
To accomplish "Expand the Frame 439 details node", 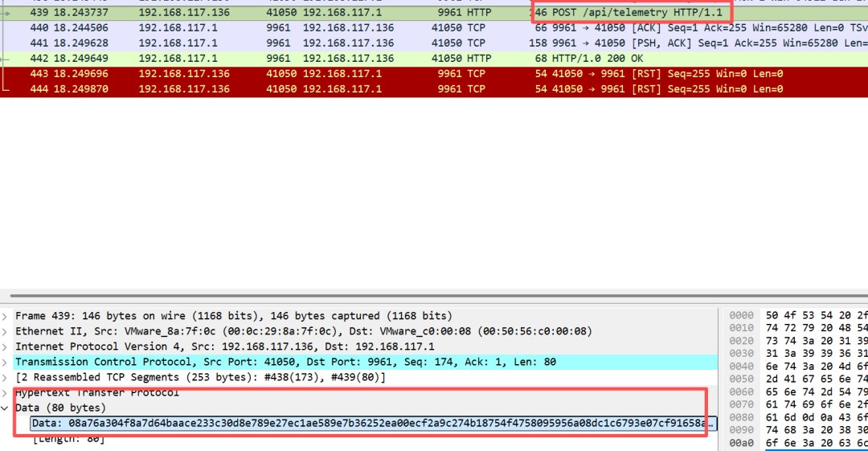I will point(5,317).
